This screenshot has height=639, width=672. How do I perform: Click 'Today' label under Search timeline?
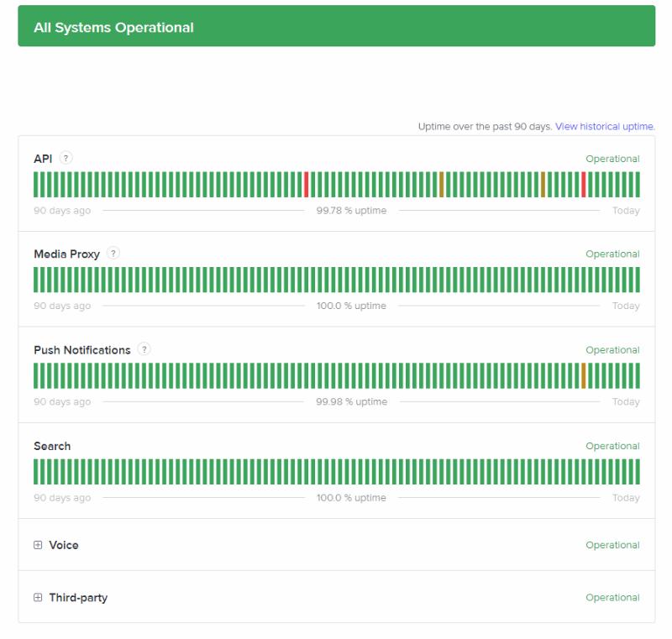[626, 498]
